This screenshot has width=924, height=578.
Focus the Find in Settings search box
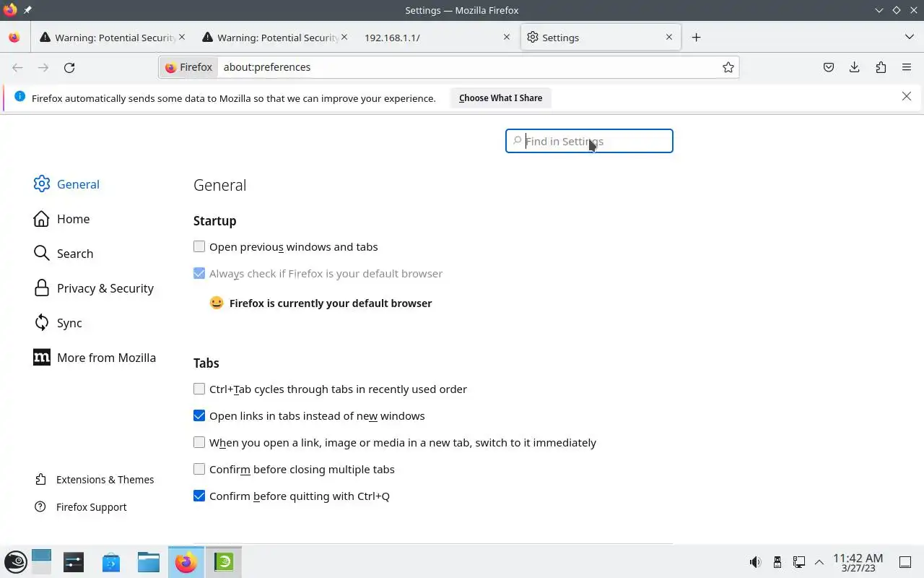(589, 141)
